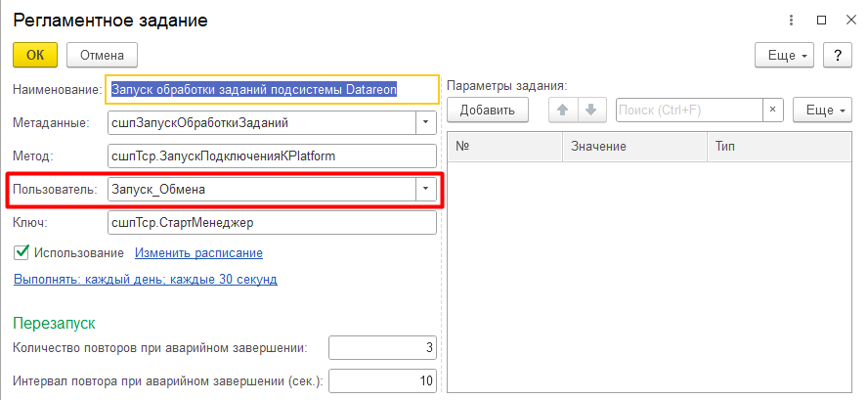The image size is (868, 400).
Task: Click the Ключ input field
Action: click(271, 223)
